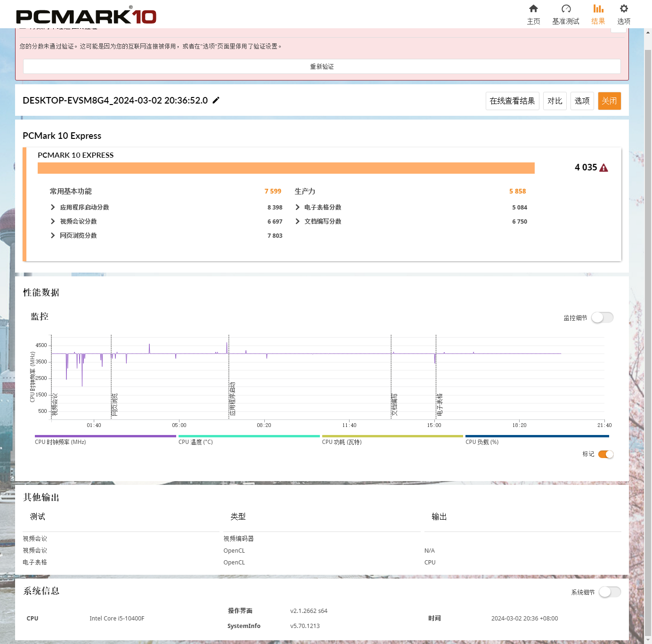Click the PCMARK 10 logo
The width and height of the screenshot is (652, 644).
pos(86,16)
